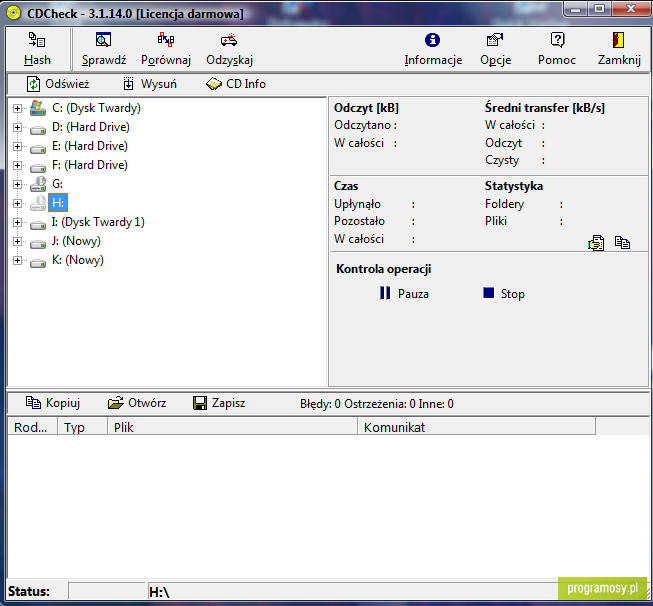Sort log by the Typ column header
This screenshot has height=606, width=653.
[82, 427]
